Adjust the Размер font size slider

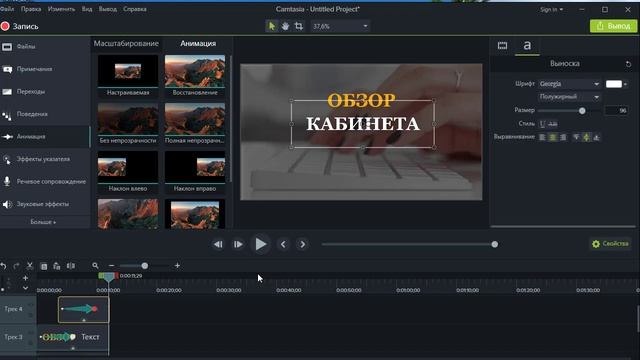point(582,111)
